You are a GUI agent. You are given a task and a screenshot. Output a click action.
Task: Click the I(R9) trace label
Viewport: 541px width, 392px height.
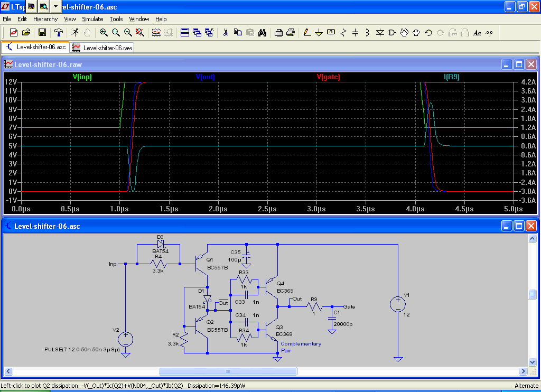point(452,77)
